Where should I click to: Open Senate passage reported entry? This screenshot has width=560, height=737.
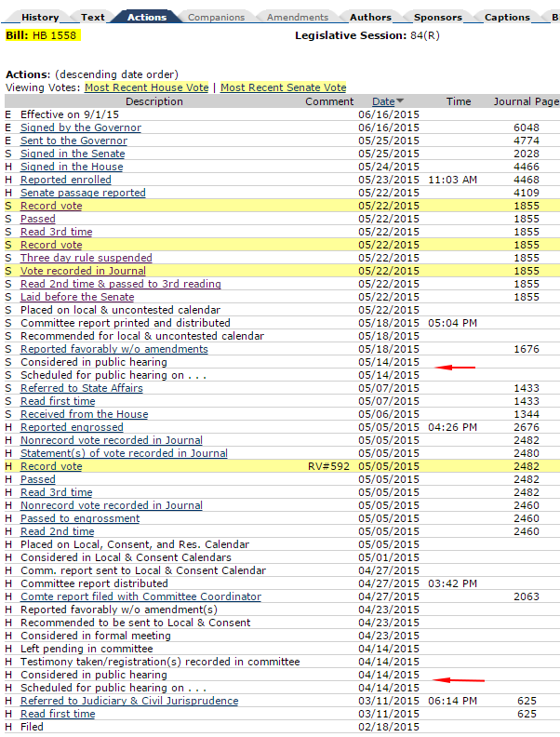[83, 193]
